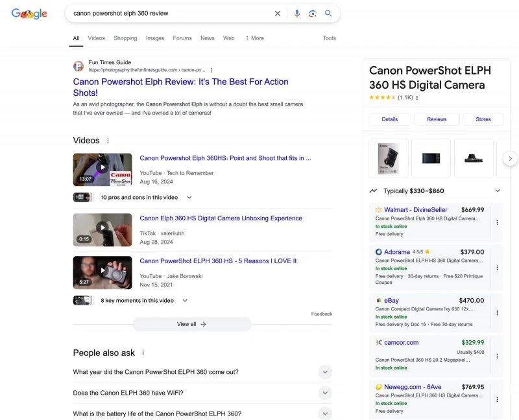The image size is (519, 420).
Task: Click the Walmart spark logo icon
Action: coord(379,209)
